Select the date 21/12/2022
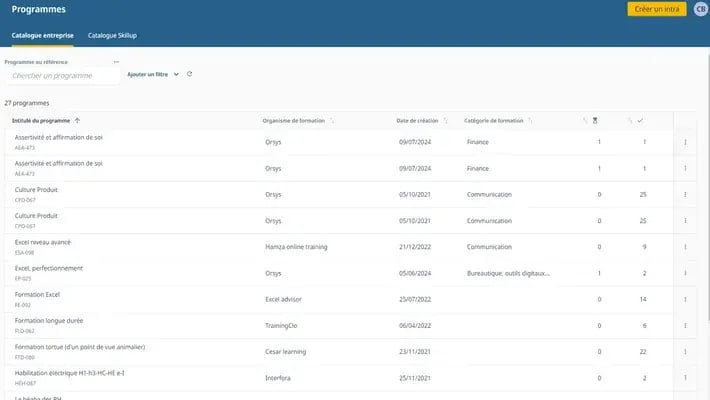Screen dimensions: 710x400 tap(415, 247)
